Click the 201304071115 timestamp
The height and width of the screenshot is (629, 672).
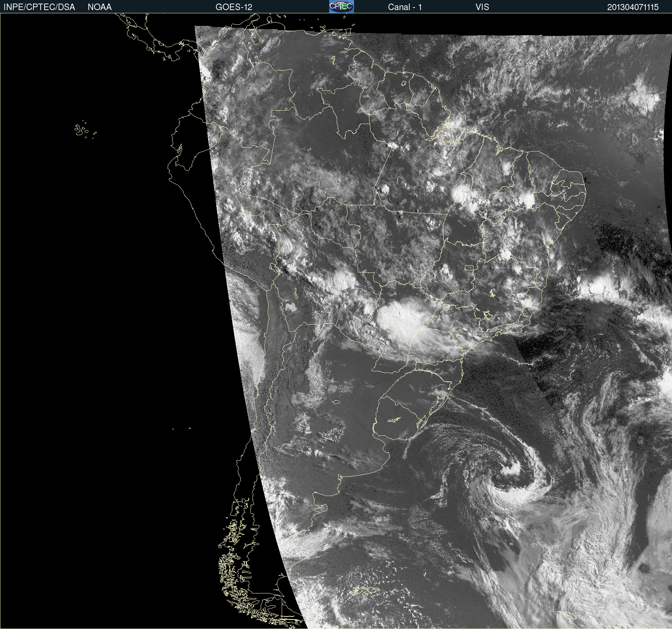[x=633, y=7]
